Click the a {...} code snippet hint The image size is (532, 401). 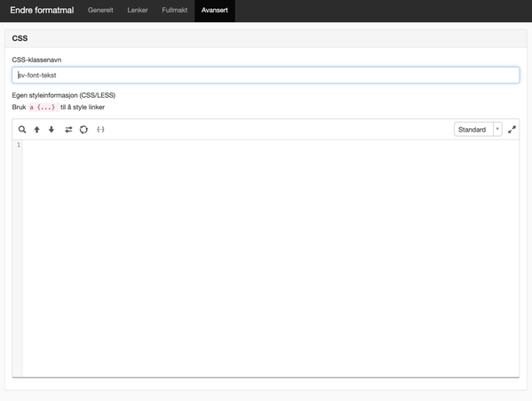(x=44, y=108)
